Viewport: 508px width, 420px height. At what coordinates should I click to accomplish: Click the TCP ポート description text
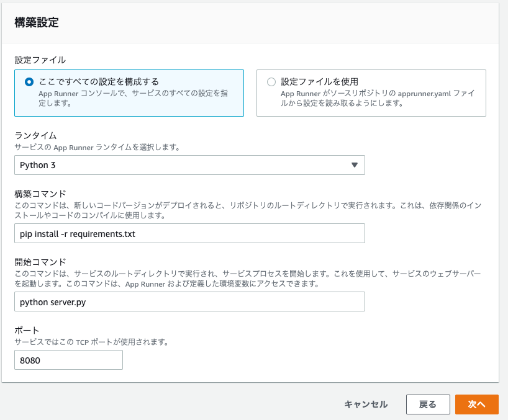[x=91, y=342]
